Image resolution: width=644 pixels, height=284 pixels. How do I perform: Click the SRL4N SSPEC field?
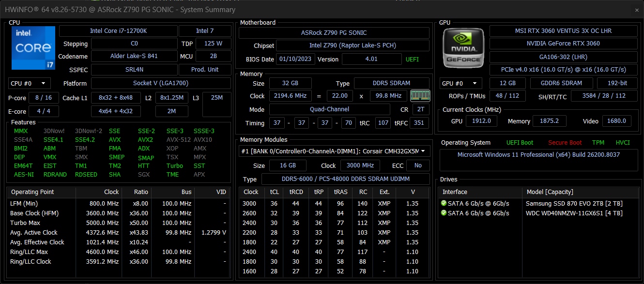(x=134, y=70)
